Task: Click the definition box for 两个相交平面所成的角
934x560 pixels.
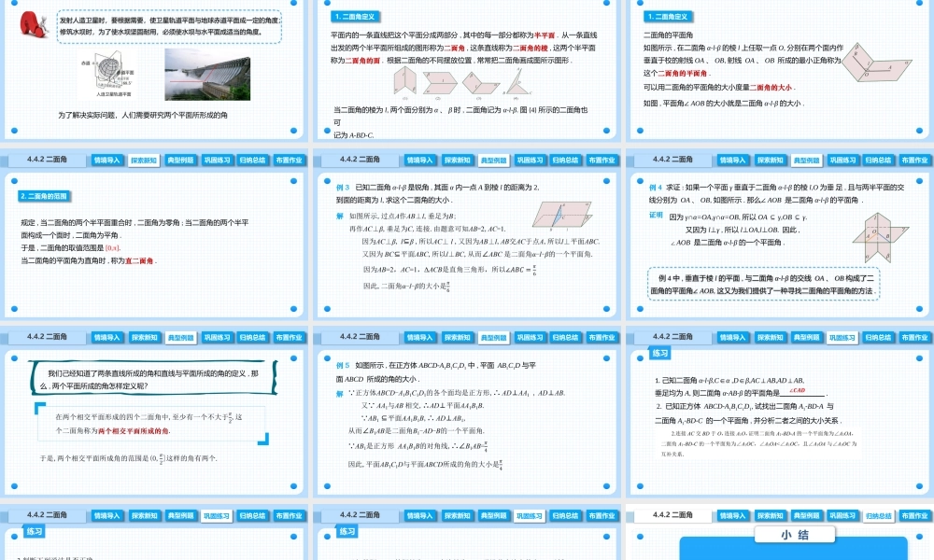Action: pos(151,423)
